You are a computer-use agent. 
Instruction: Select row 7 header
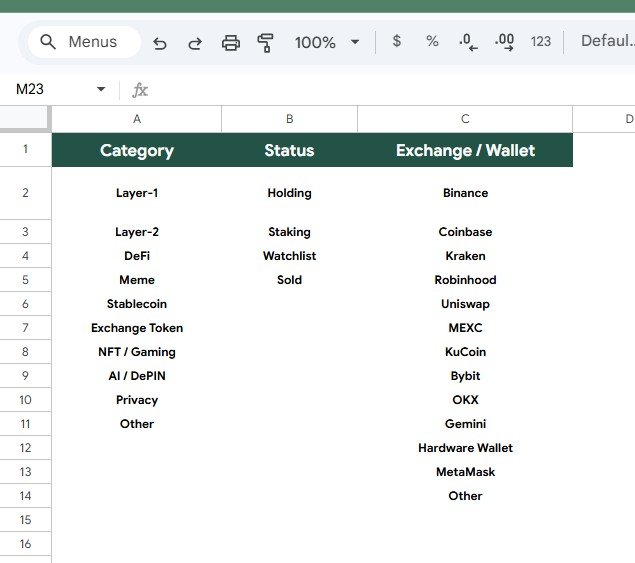(x=26, y=328)
